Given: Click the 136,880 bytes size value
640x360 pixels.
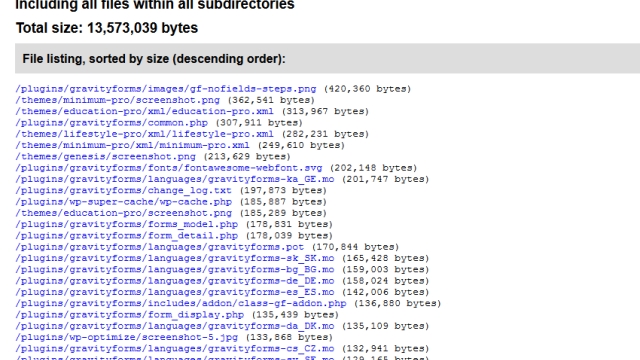Looking at the screenshot, I should (398, 303).
